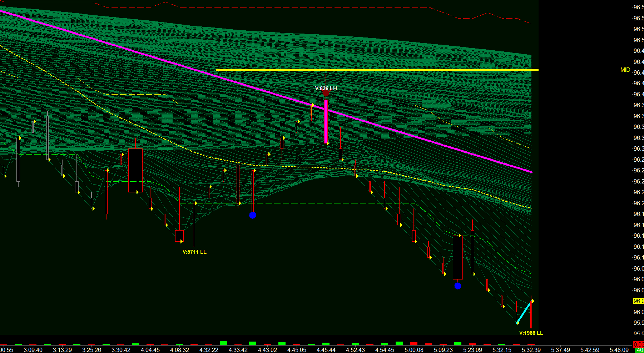Click the 4:43:02 time axis label
Viewport: 644px width, 353px height.
[267, 350]
